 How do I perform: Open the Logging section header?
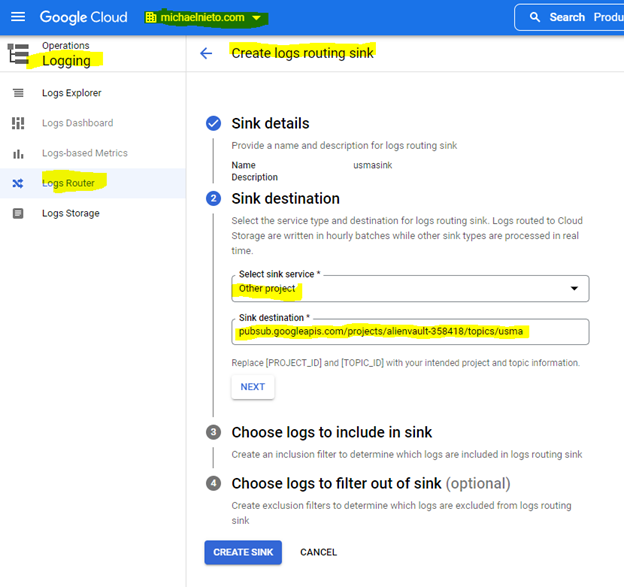point(66,60)
